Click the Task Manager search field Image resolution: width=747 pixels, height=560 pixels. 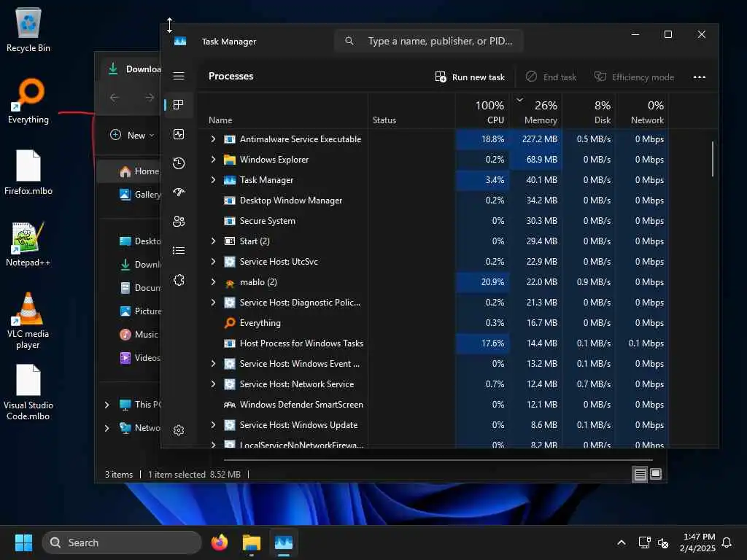click(429, 42)
